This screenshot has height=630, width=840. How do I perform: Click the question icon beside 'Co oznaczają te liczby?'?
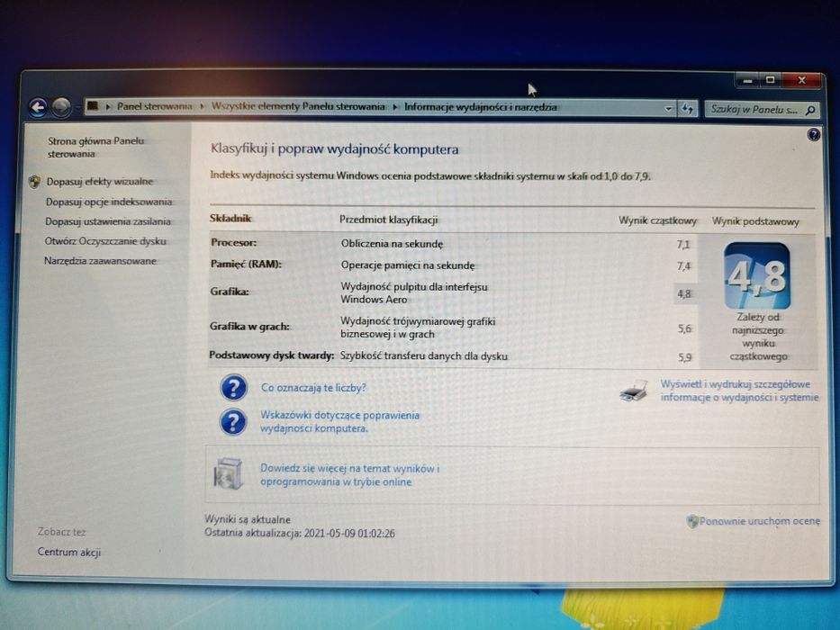pos(233,388)
